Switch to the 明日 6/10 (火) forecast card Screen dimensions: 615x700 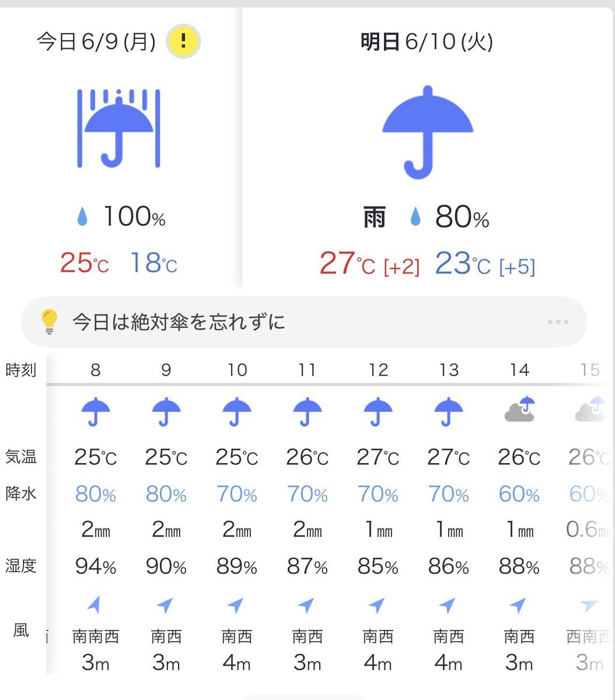[428, 149]
